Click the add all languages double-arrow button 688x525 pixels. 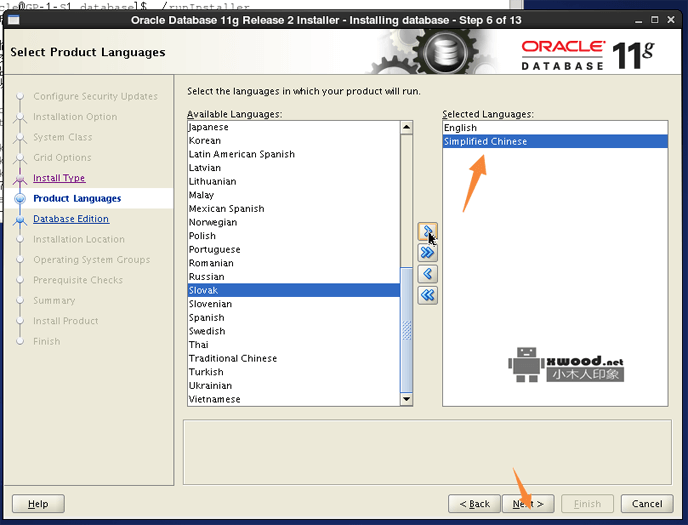(428, 253)
